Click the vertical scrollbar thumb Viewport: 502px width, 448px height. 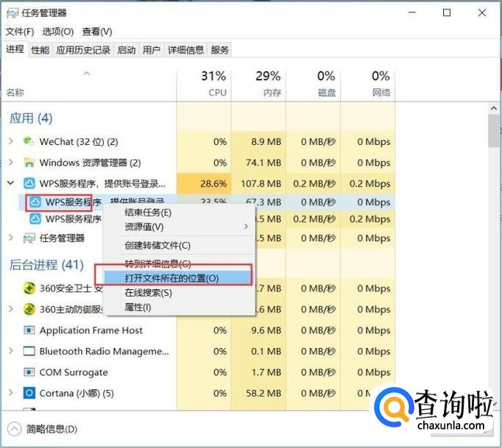click(x=494, y=131)
